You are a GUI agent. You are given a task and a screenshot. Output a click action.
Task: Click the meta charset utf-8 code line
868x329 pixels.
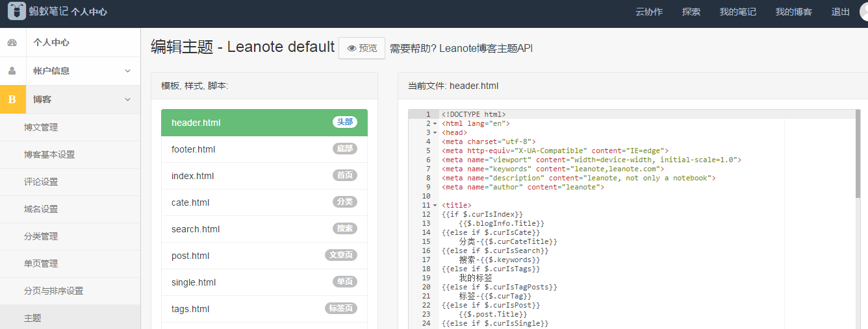tap(488, 141)
